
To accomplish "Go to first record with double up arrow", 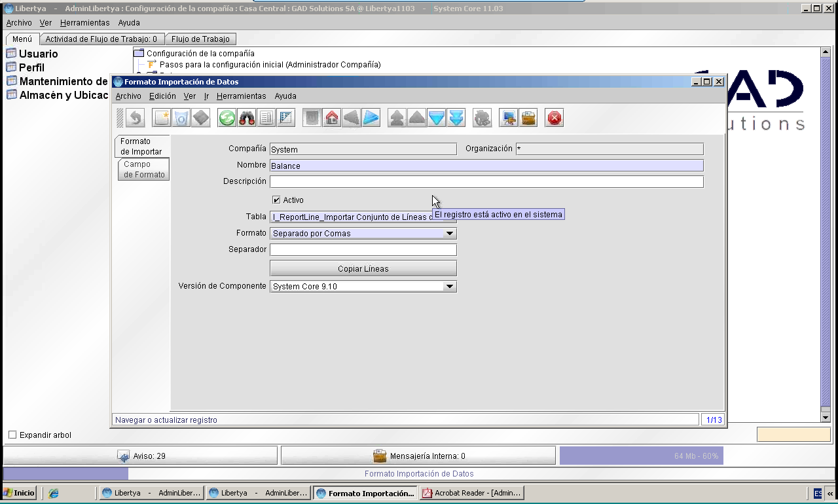I will (x=397, y=118).
